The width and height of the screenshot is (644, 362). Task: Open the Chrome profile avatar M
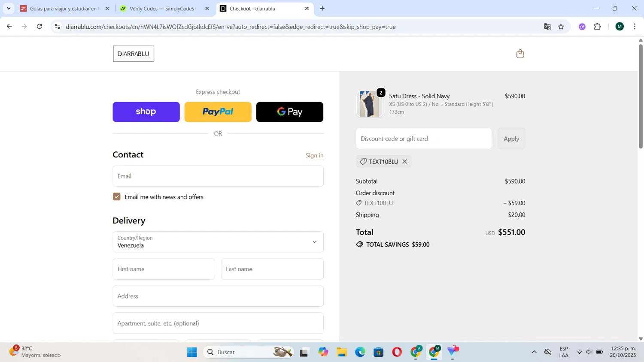click(x=620, y=27)
